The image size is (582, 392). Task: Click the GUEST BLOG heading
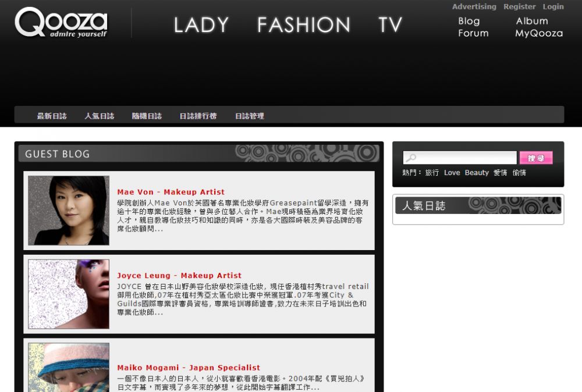coord(57,154)
